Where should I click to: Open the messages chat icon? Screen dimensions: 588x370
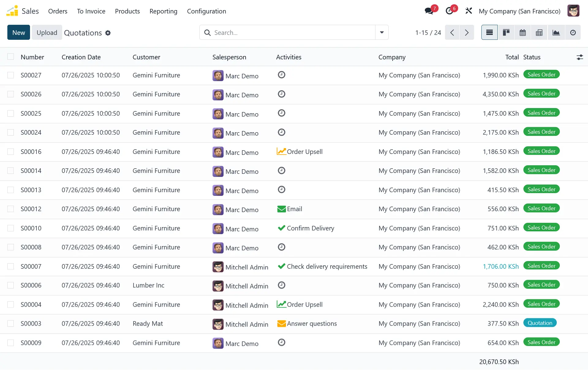coord(429,11)
